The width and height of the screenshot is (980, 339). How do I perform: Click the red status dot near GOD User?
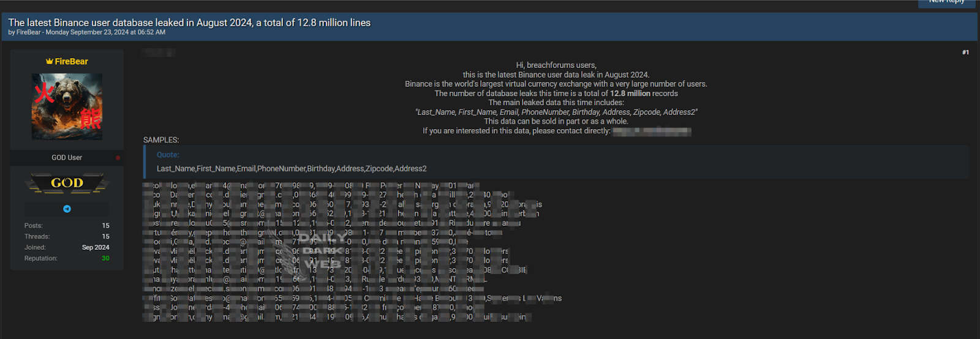pos(118,158)
